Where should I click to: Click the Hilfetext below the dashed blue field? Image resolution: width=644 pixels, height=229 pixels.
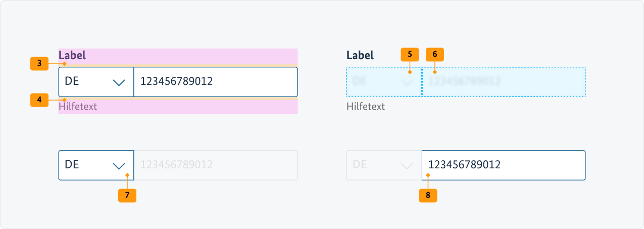pyautogui.click(x=366, y=107)
